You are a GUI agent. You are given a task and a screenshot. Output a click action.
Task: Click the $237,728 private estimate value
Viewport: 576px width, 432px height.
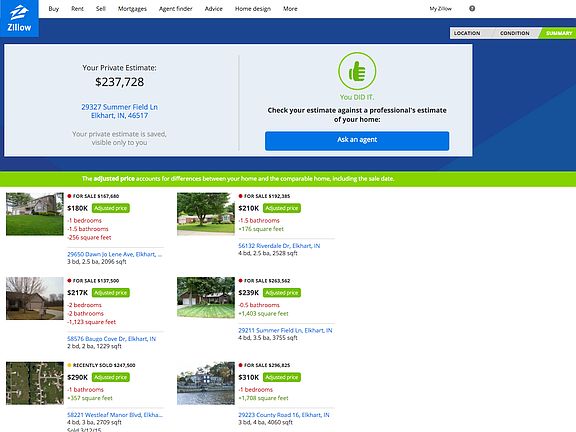tap(119, 82)
